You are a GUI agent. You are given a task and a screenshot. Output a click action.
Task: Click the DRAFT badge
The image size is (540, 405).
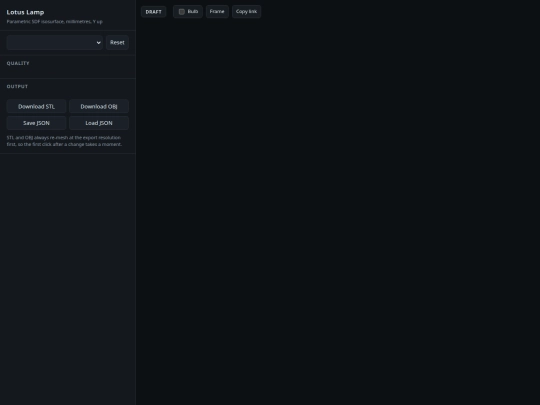(154, 12)
